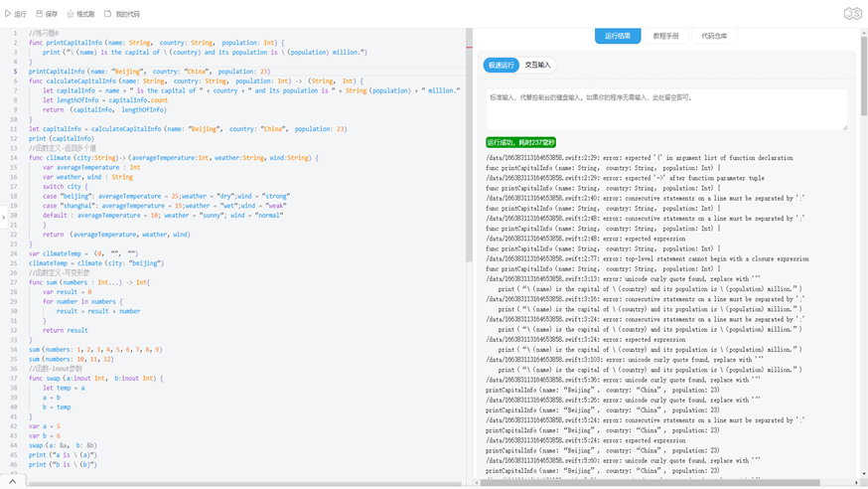Click the result panel scroll-up arrow
The height and width of the screenshot is (489, 868).
[864, 33]
